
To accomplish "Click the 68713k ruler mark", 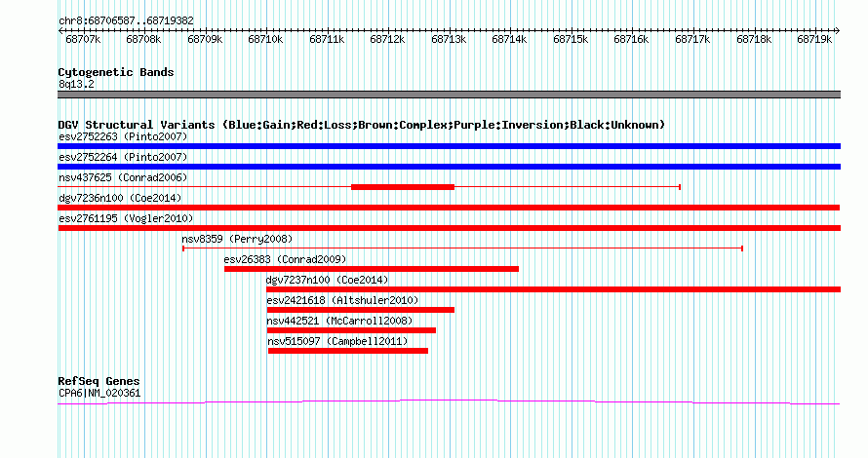I will pyautogui.click(x=449, y=39).
